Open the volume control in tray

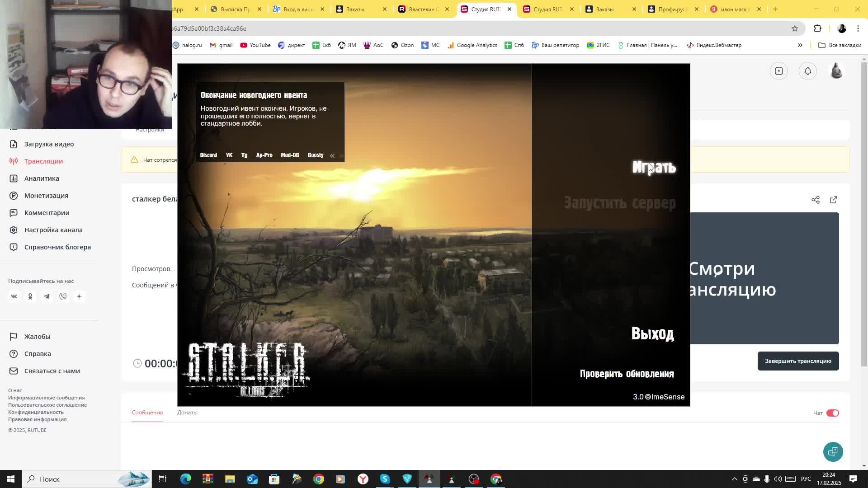point(778,479)
